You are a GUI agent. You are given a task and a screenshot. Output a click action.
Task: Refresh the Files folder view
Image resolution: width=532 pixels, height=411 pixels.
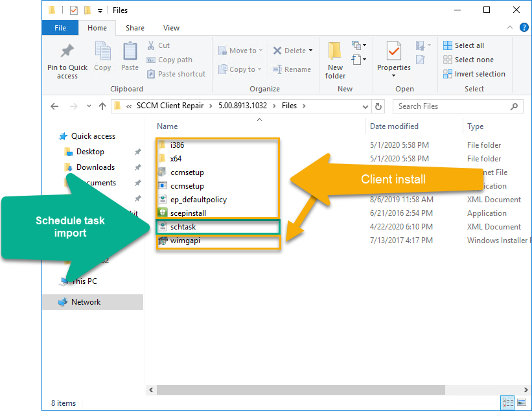[378, 106]
